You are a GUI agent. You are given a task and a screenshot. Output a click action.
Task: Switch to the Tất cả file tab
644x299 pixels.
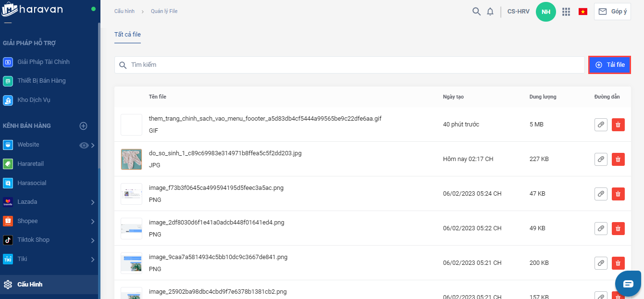tap(127, 35)
